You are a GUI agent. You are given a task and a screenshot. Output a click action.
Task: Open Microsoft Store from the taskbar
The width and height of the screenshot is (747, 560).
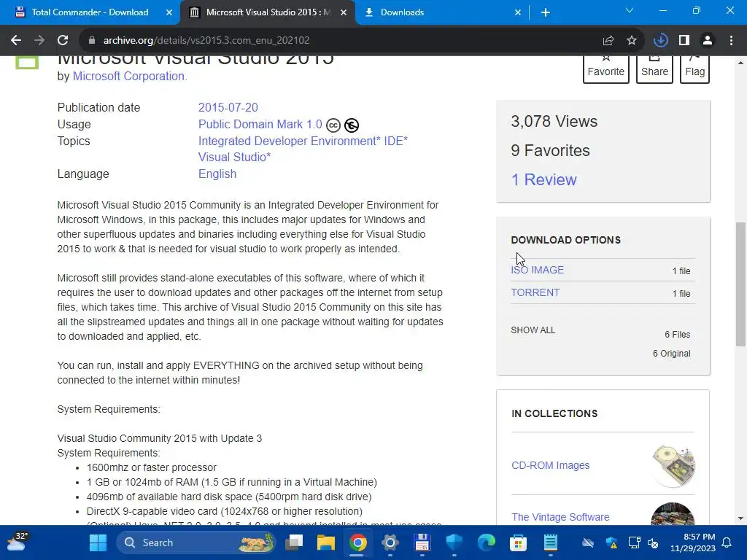(x=519, y=542)
